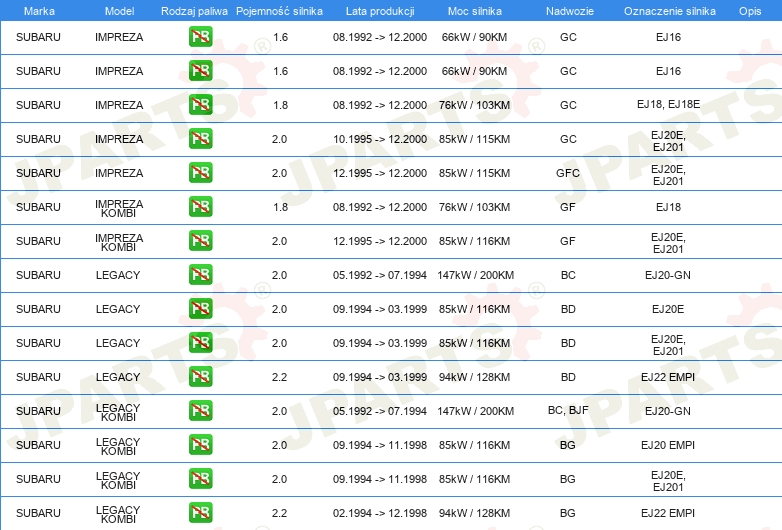Click petrol icon in Impreza 10.1995 row
This screenshot has height=530, width=782.
click(200, 139)
